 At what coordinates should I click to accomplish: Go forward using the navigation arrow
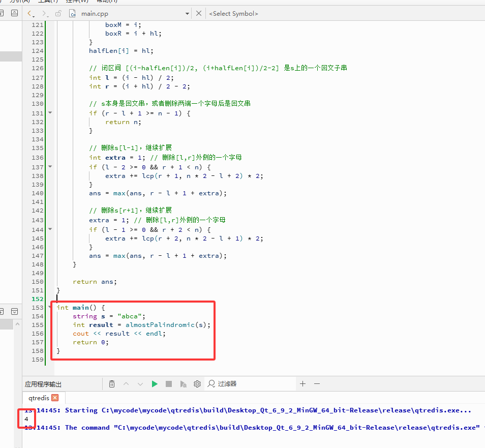pos(45,13)
